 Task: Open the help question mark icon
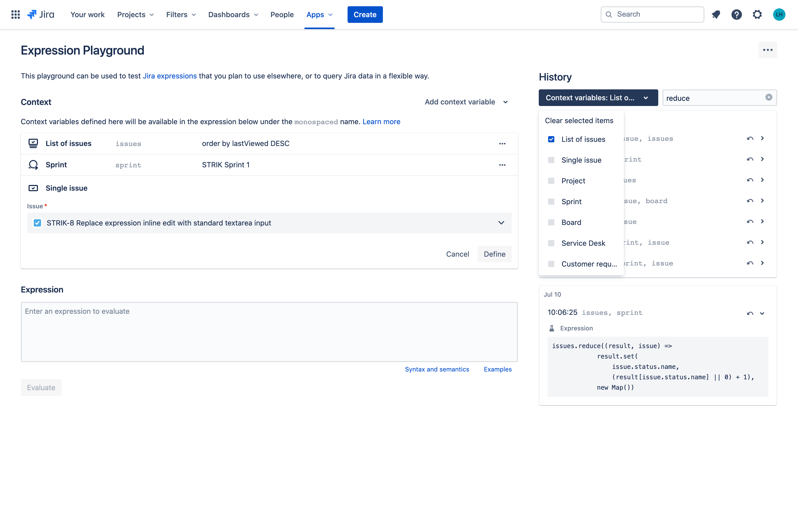point(736,15)
